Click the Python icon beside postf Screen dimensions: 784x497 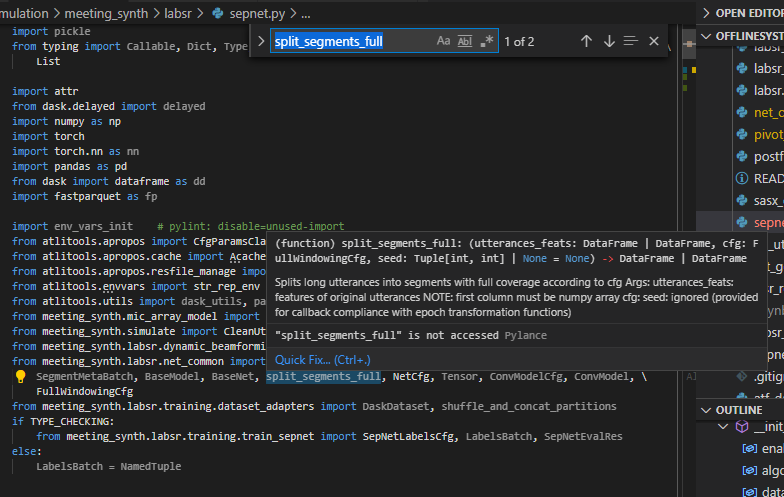pos(742,156)
